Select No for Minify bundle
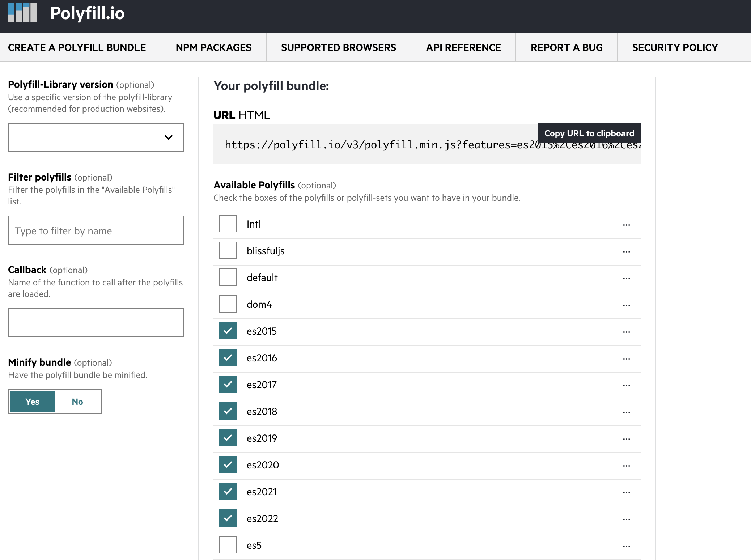 tap(77, 402)
